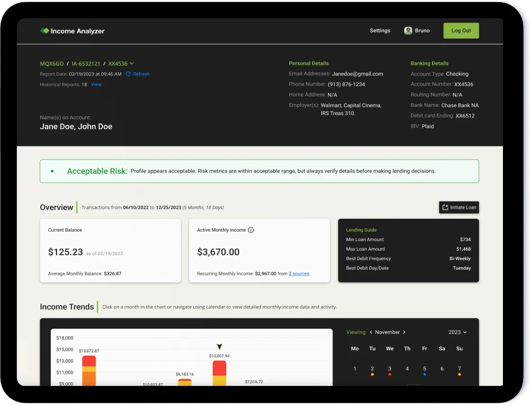Open the Settings menu item
532x405 pixels.
click(380, 31)
